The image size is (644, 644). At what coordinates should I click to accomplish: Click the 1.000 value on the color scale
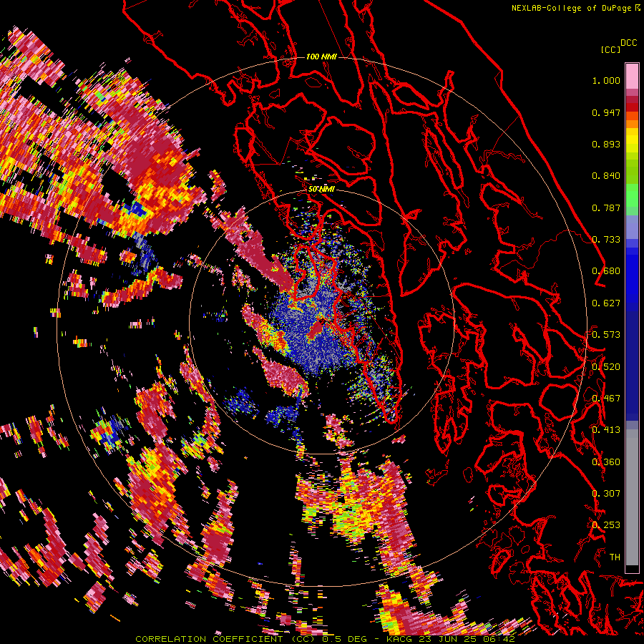pyautogui.click(x=606, y=80)
